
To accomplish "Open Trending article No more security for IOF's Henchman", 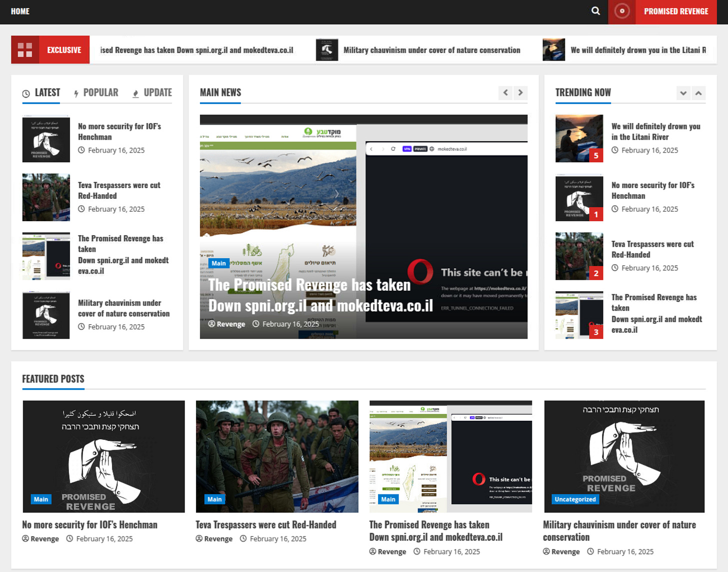I will (653, 191).
